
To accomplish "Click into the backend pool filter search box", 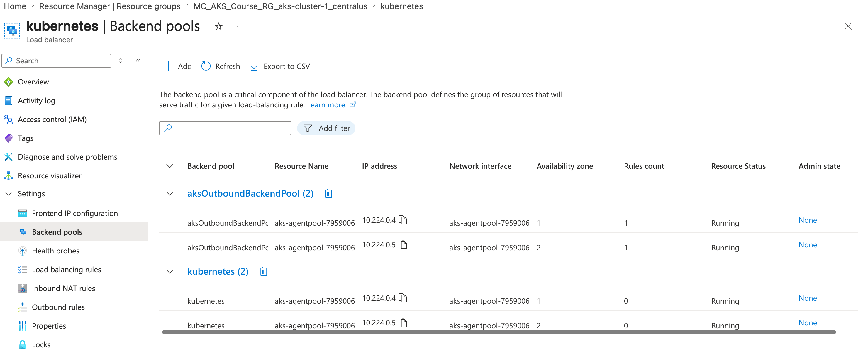I will pos(225,128).
